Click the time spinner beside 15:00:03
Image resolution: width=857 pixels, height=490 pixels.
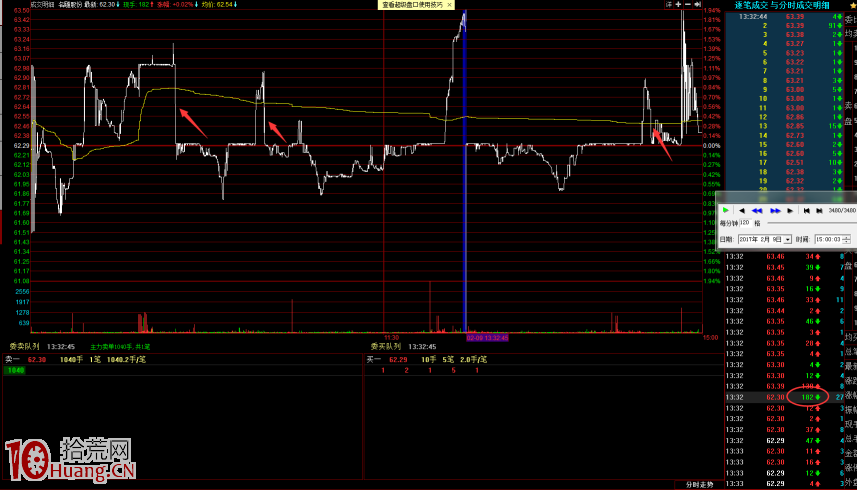point(847,239)
